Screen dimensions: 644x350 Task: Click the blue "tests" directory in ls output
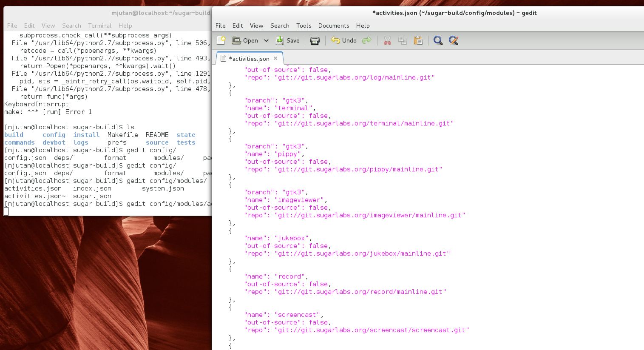tap(186, 142)
